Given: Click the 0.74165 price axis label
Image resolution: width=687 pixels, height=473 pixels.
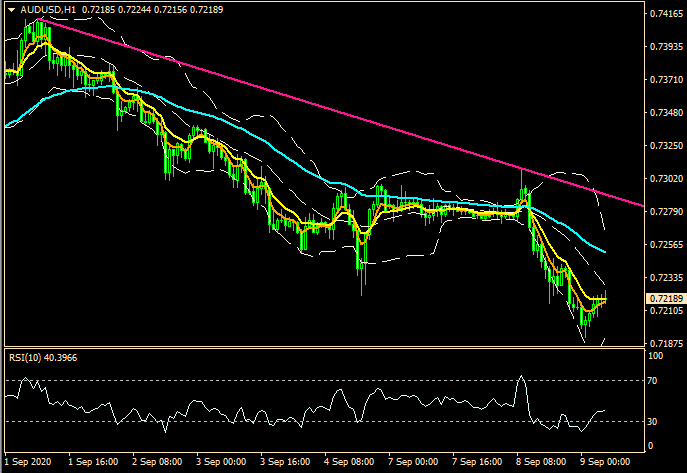Looking at the screenshot, I should tap(665, 14).
